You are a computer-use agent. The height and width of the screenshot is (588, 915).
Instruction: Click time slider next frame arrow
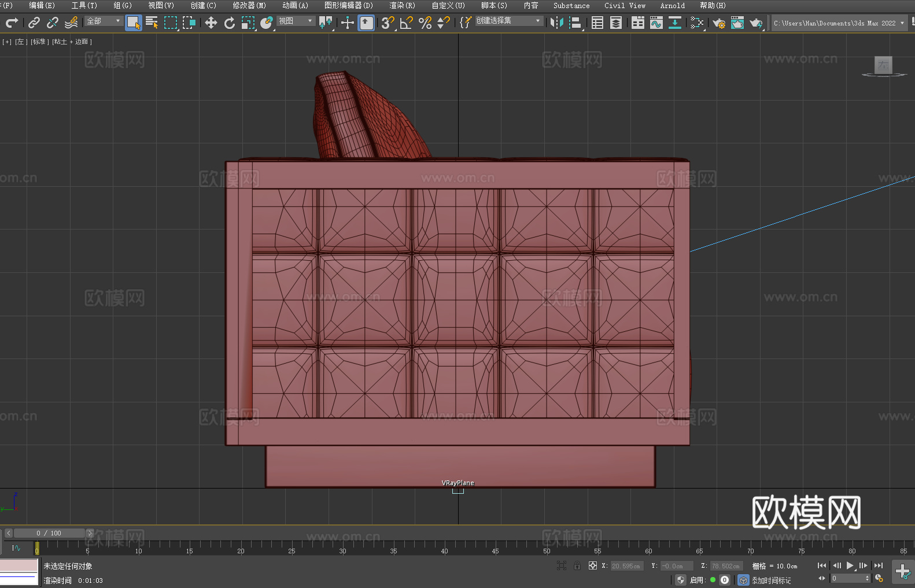point(90,533)
